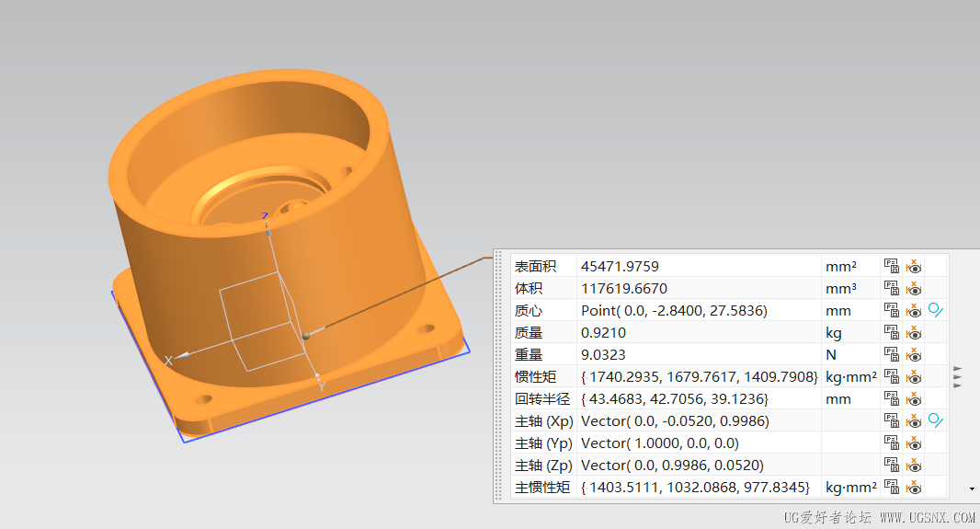The height and width of the screenshot is (529, 980).
Task: Click the N unit in 重量 row
Action: pyautogui.click(x=831, y=354)
